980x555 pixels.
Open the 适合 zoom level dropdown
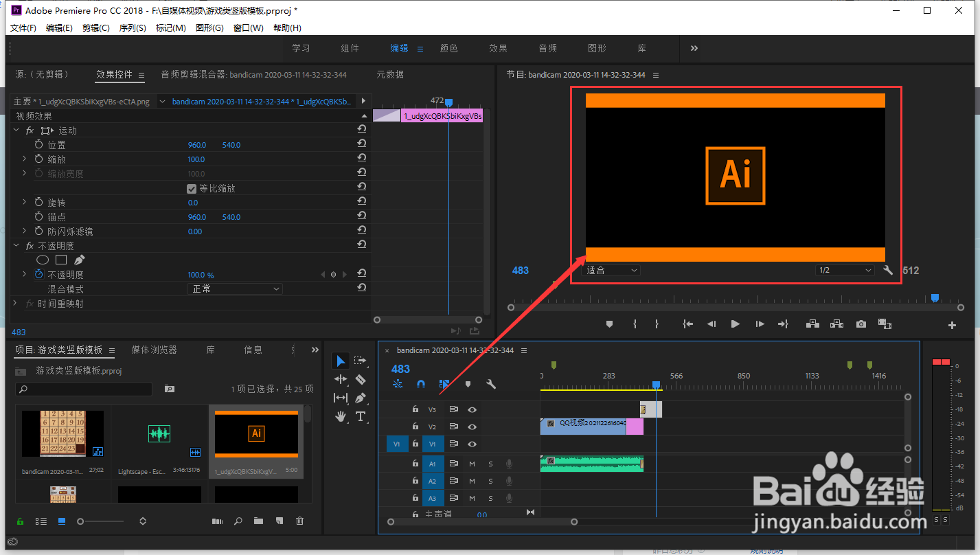611,270
